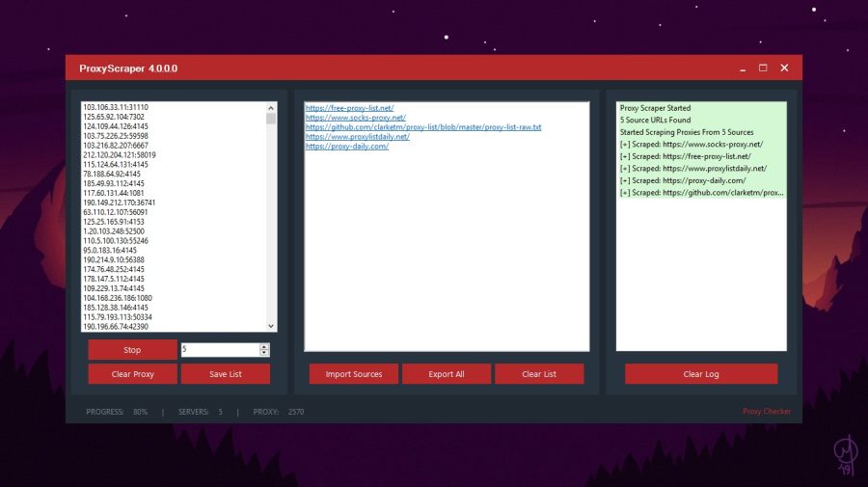Click log entry Scraped www.socks-proxy.net

(x=692, y=145)
